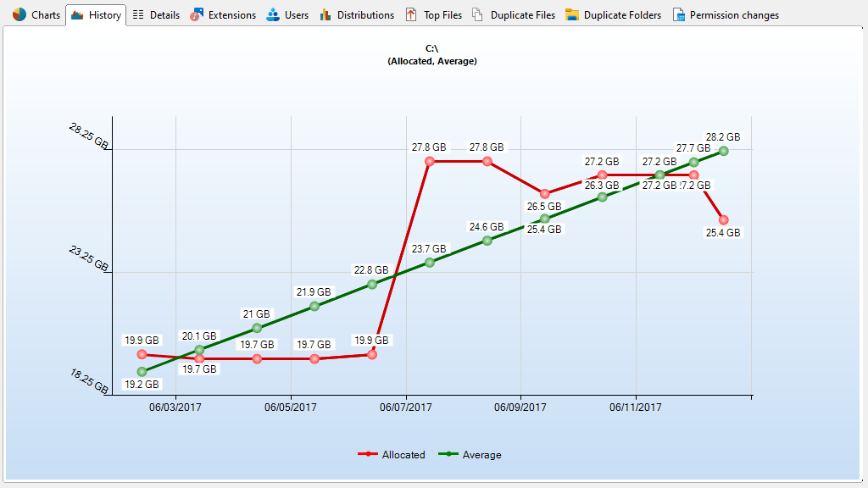
Task: Open the Permission changes tab
Action: (x=733, y=15)
